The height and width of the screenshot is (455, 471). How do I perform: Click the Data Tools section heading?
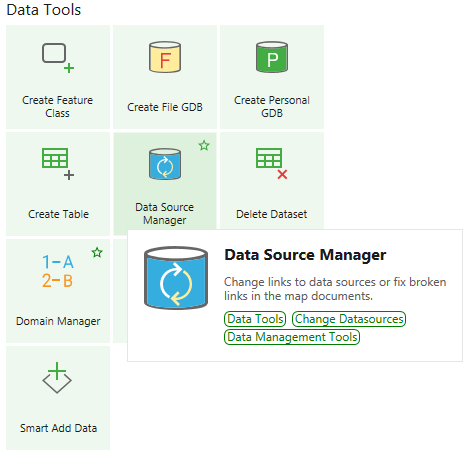(44, 10)
